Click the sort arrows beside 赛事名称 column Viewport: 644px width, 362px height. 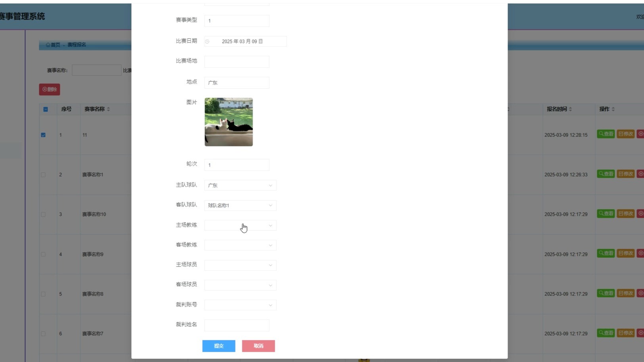pos(108,109)
